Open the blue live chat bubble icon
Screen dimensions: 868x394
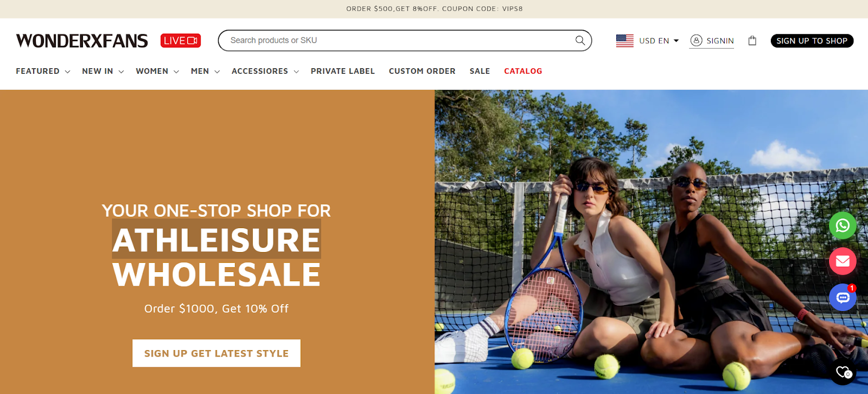[x=843, y=297]
